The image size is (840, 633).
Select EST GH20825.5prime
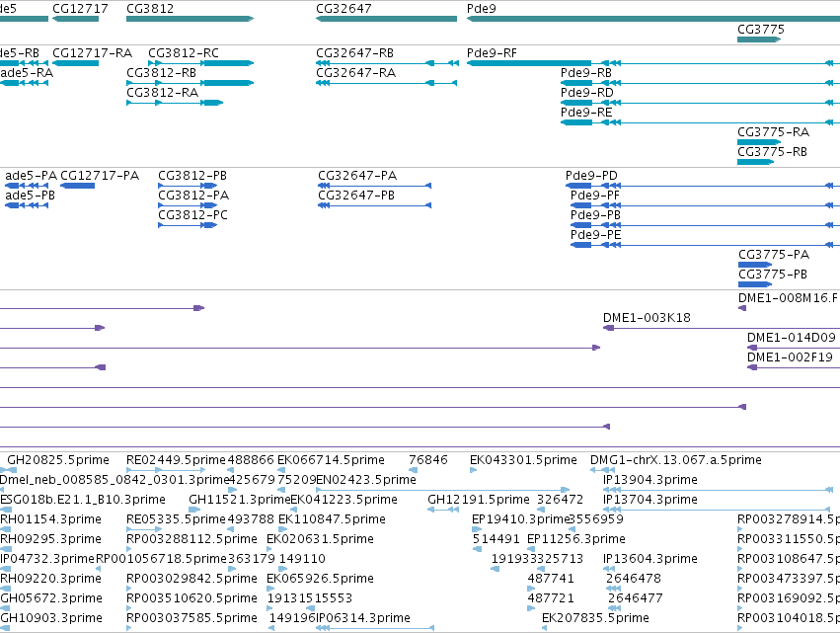tap(58, 460)
